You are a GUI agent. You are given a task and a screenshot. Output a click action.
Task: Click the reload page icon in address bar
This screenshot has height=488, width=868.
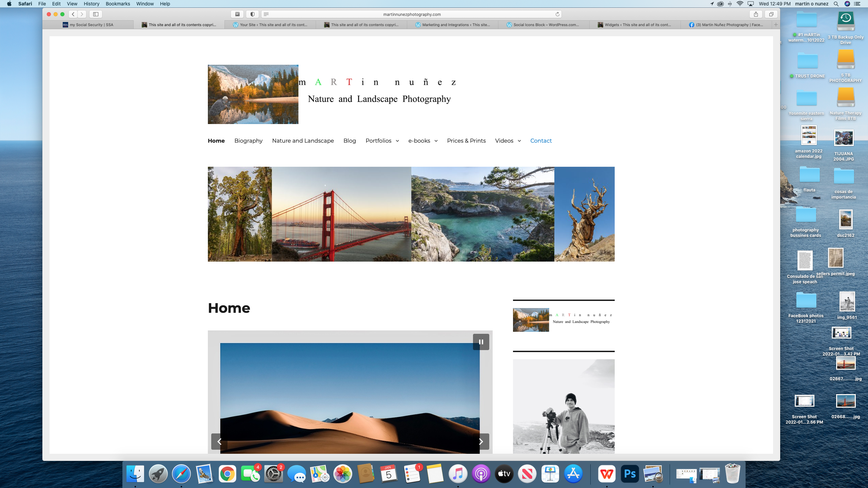click(557, 14)
